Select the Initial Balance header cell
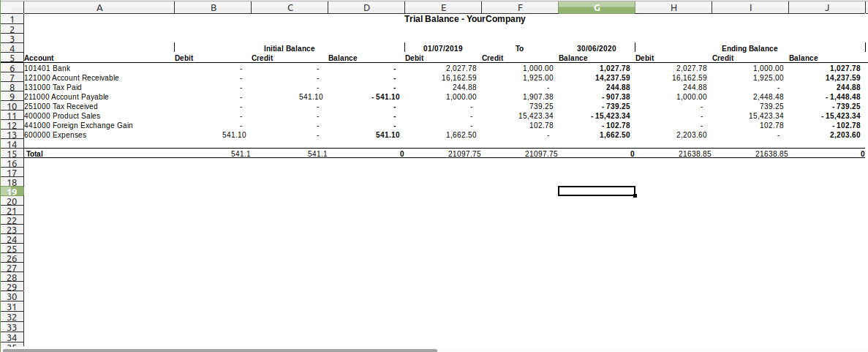The height and width of the screenshot is (352, 868). (289, 48)
